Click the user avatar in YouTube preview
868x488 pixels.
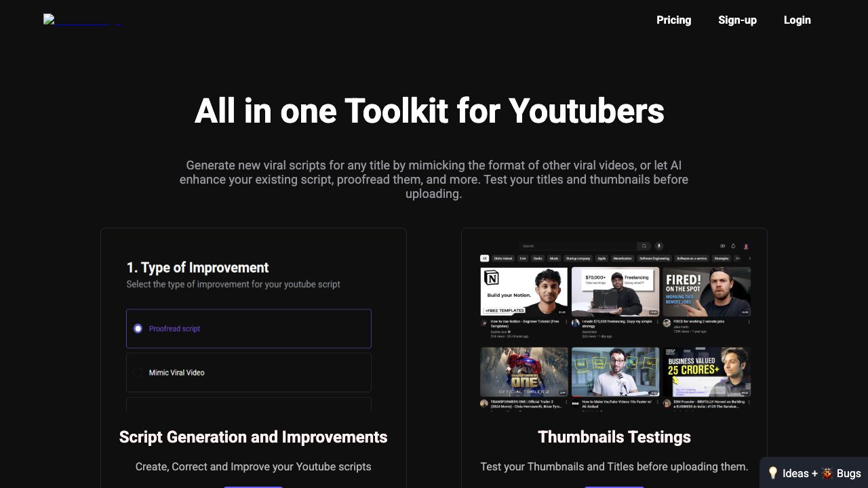746,246
